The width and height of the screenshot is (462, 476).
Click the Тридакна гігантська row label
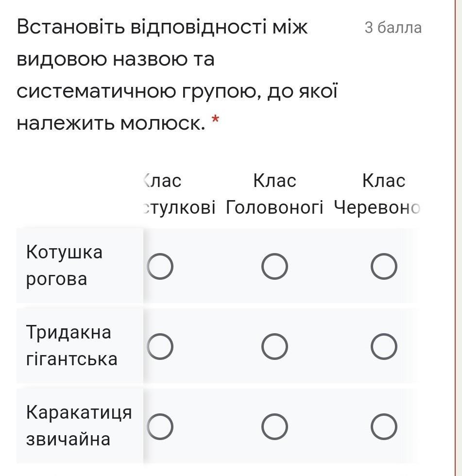[x=71, y=345]
